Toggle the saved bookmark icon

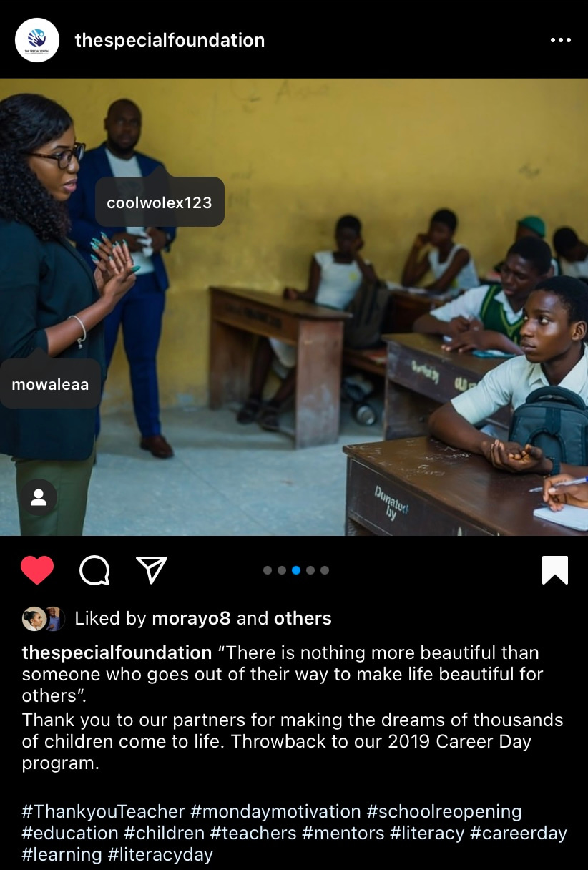tap(555, 570)
